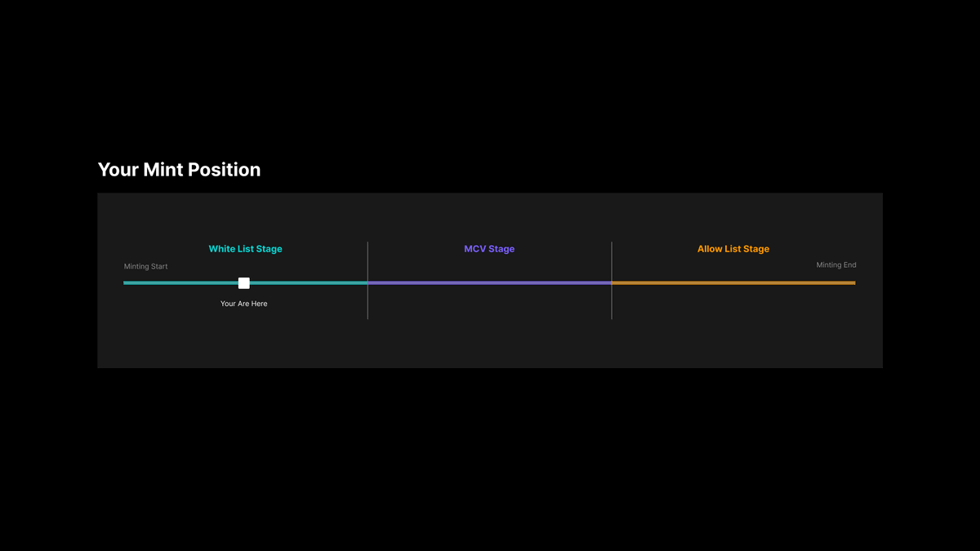The image size is (980, 551).
Task: Select the White List Stage label
Action: pyautogui.click(x=245, y=249)
